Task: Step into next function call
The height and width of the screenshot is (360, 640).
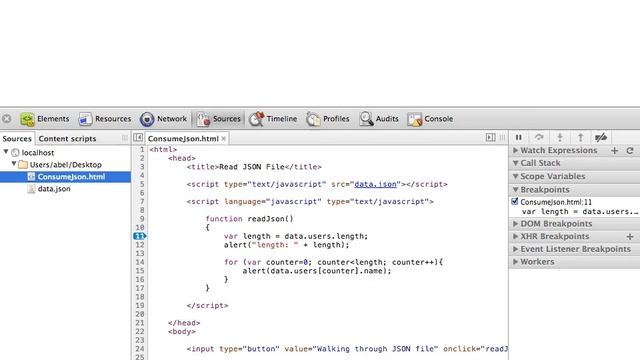Action: coord(560,138)
